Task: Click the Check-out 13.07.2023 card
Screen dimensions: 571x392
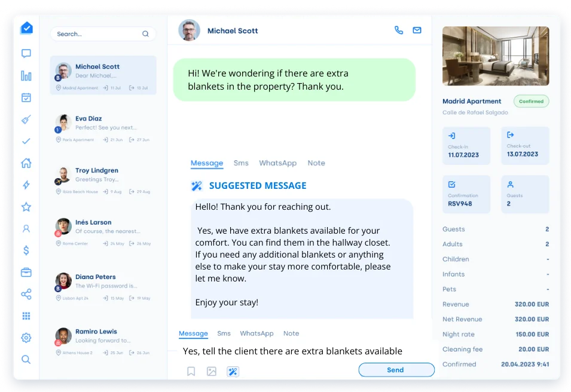Action: pos(525,146)
